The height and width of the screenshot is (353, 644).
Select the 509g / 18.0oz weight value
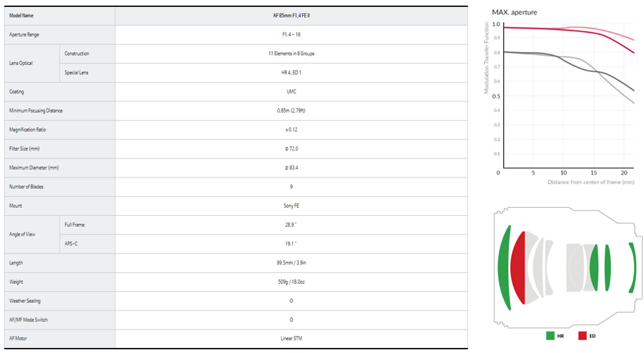[291, 282]
